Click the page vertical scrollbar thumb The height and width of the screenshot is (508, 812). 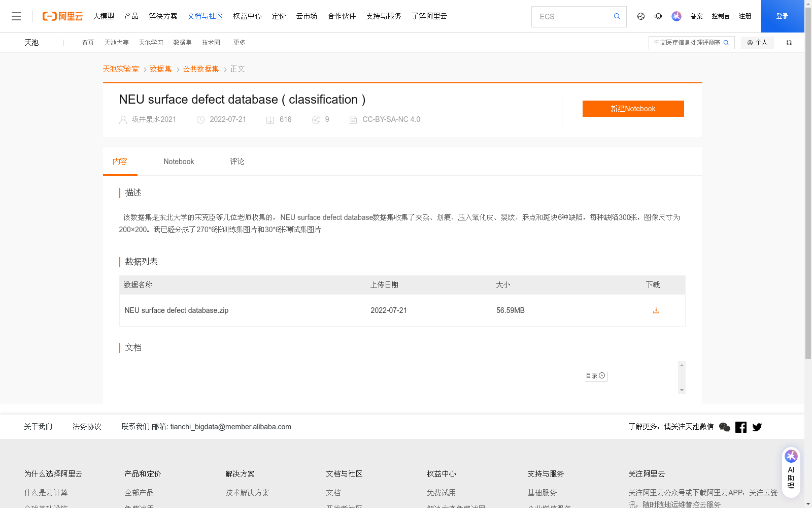pos(808,183)
